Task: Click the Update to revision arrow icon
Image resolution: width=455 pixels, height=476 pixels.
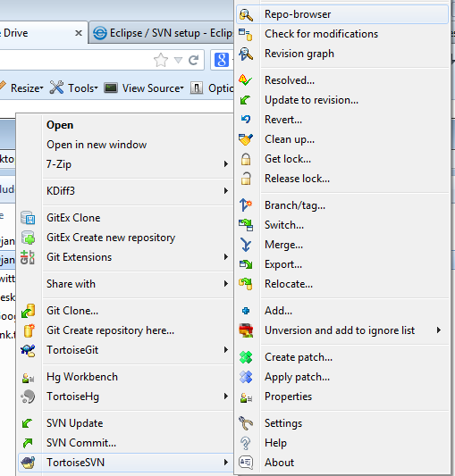Action: [x=245, y=100]
